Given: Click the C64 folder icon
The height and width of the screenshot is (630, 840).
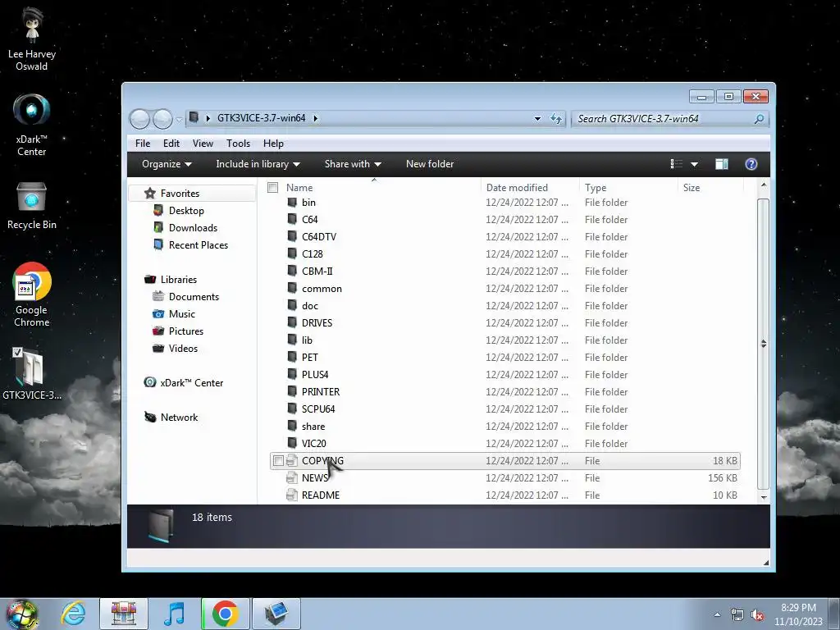Looking at the screenshot, I should (x=292, y=220).
